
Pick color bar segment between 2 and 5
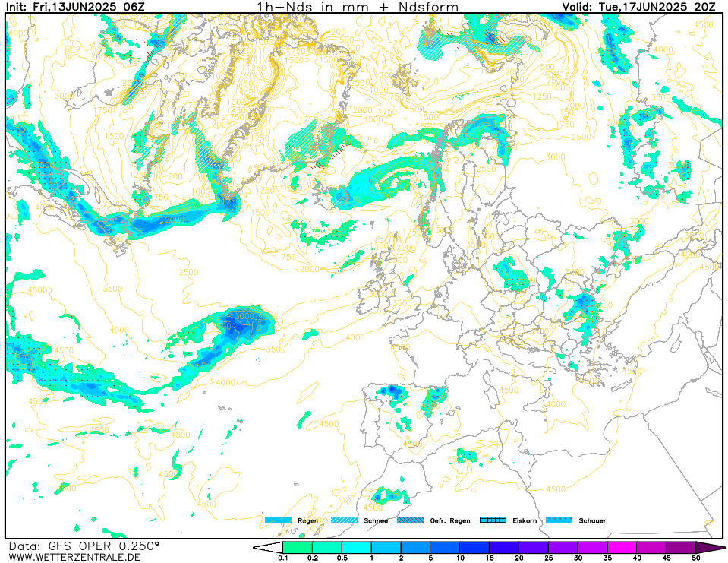click(x=415, y=548)
